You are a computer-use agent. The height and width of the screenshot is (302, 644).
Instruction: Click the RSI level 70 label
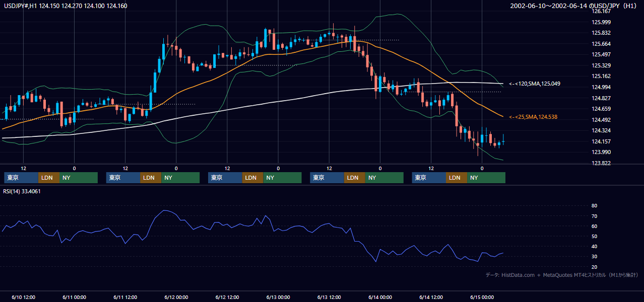click(x=594, y=216)
